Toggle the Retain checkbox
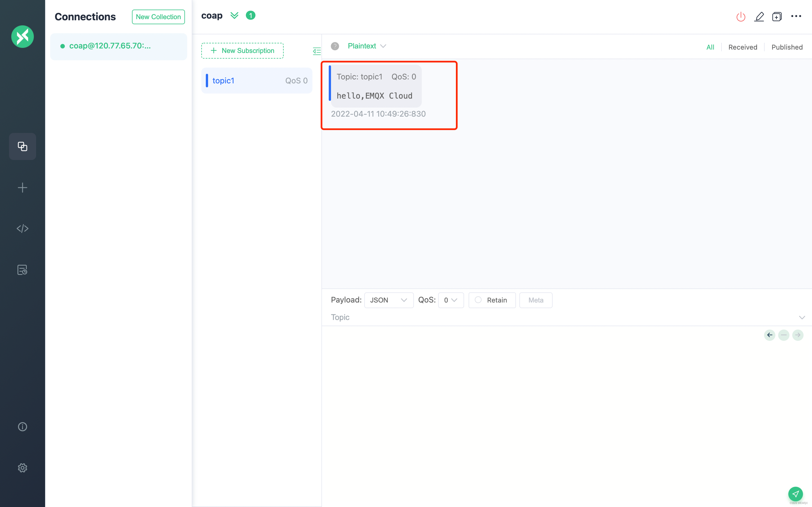812x507 pixels. pyautogui.click(x=478, y=300)
